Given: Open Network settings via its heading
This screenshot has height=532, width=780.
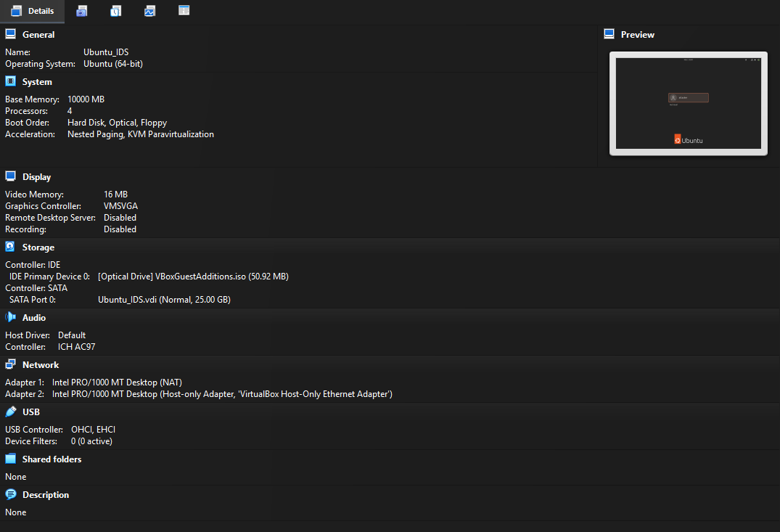Looking at the screenshot, I should point(41,365).
